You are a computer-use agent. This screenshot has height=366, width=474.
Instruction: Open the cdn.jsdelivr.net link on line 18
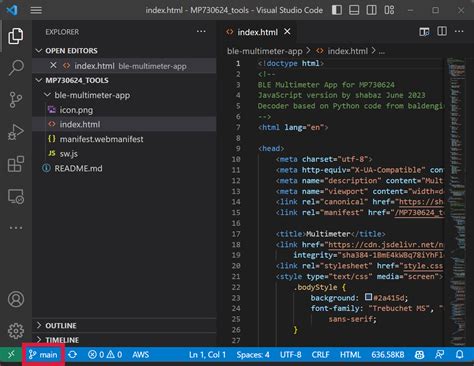pos(386,245)
